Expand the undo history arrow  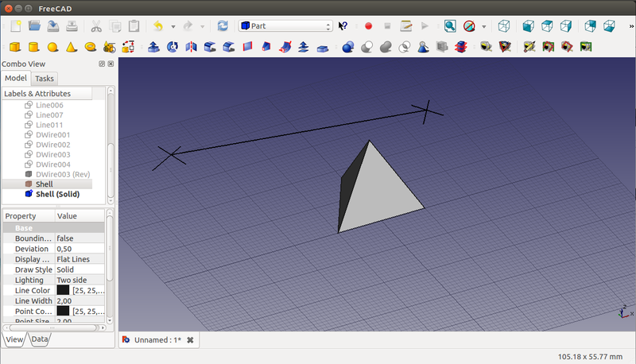pyautogui.click(x=173, y=26)
